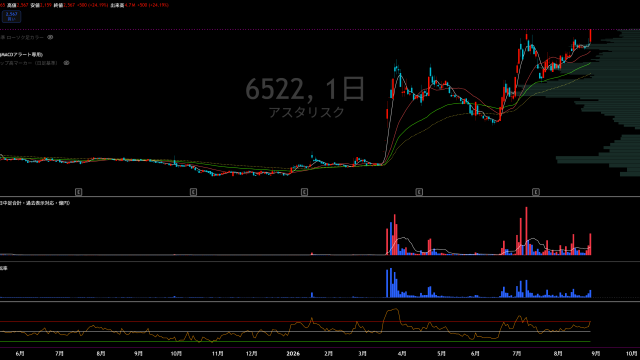This screenshot has height=360, width=640.
Task: Open the earnings E marker near early 2026
Action: coord(304,192)
